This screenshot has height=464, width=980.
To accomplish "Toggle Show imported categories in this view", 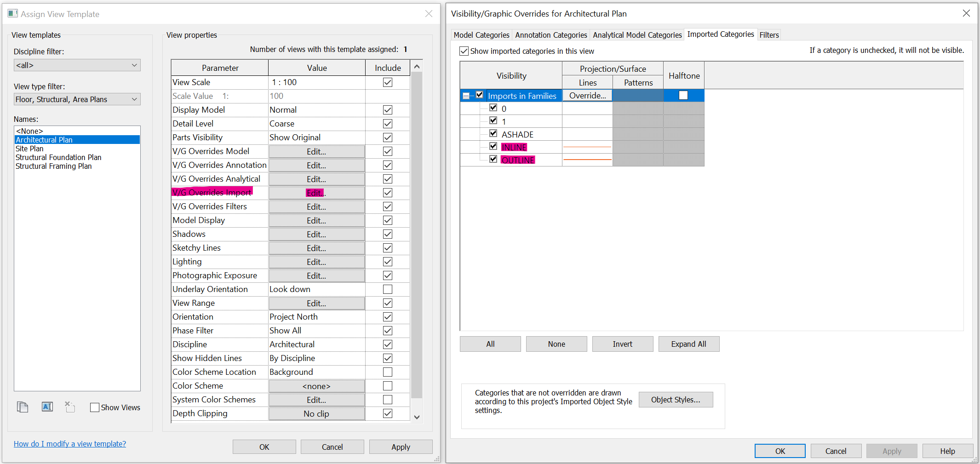I will (464, 51).
